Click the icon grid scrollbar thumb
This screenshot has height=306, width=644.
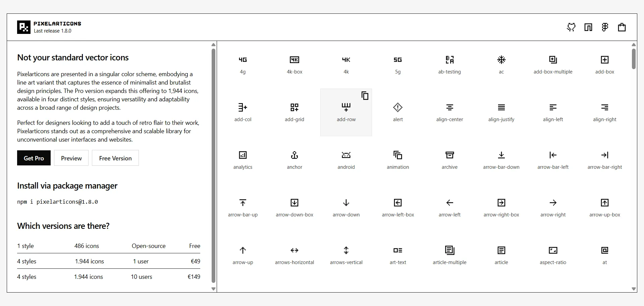pos(634,59)
